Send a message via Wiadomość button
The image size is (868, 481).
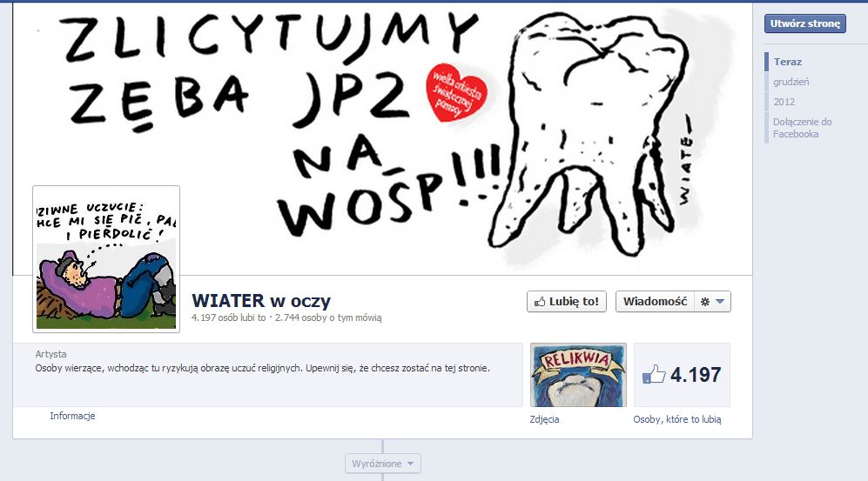click(x=655, y=301)
